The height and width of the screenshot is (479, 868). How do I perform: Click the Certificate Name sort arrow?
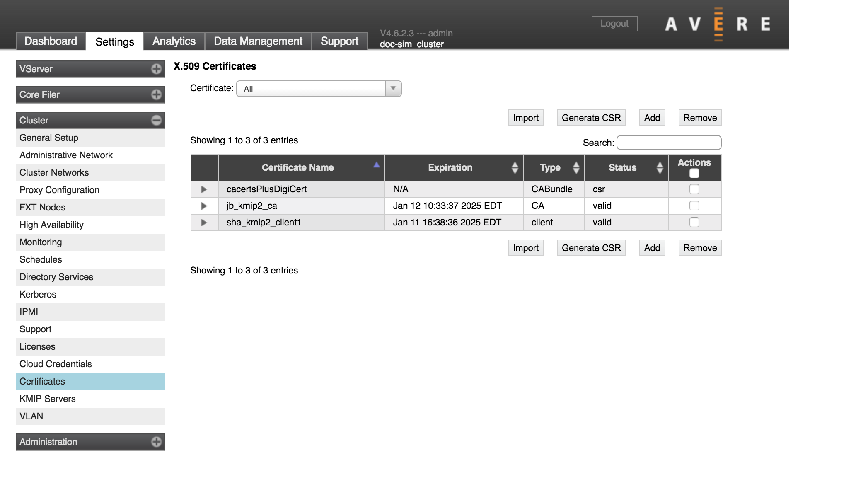point(376,165)
